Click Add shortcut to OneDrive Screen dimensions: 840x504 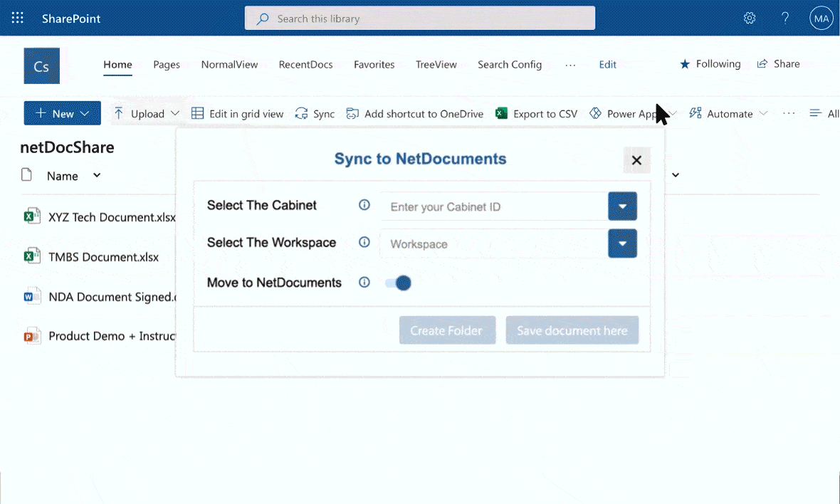pyautogui.click(x=414, y=114)
